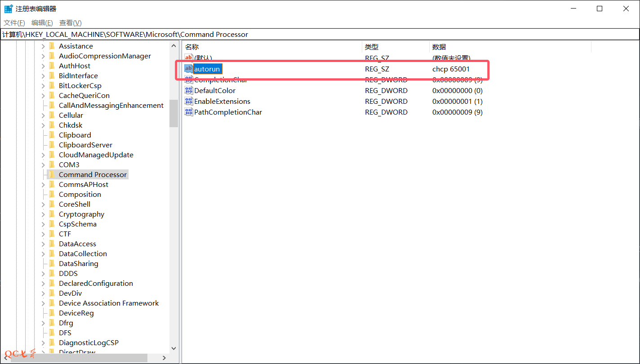Open the 文件(F) menu

pyautogui.click(x=14, y=23)
